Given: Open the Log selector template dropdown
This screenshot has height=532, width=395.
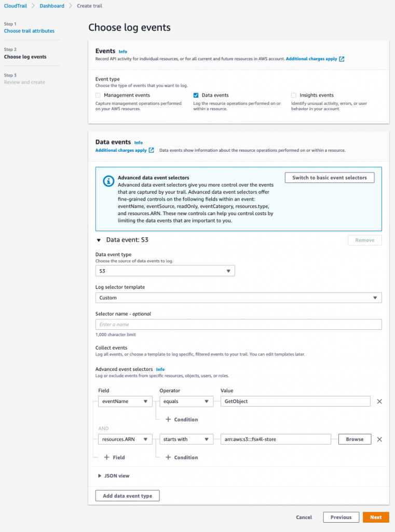Looking at the screenshot, I should click(375, 297).
